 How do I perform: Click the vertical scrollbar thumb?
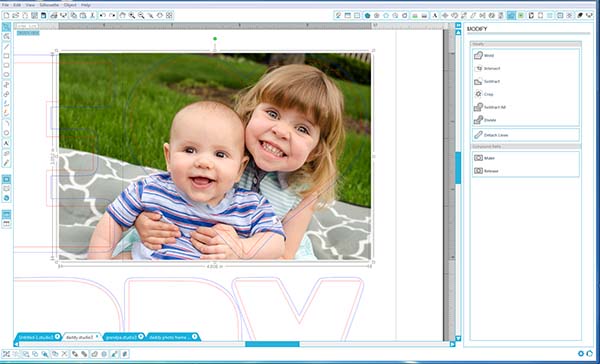pyautogui.click(x=458, y=168)
